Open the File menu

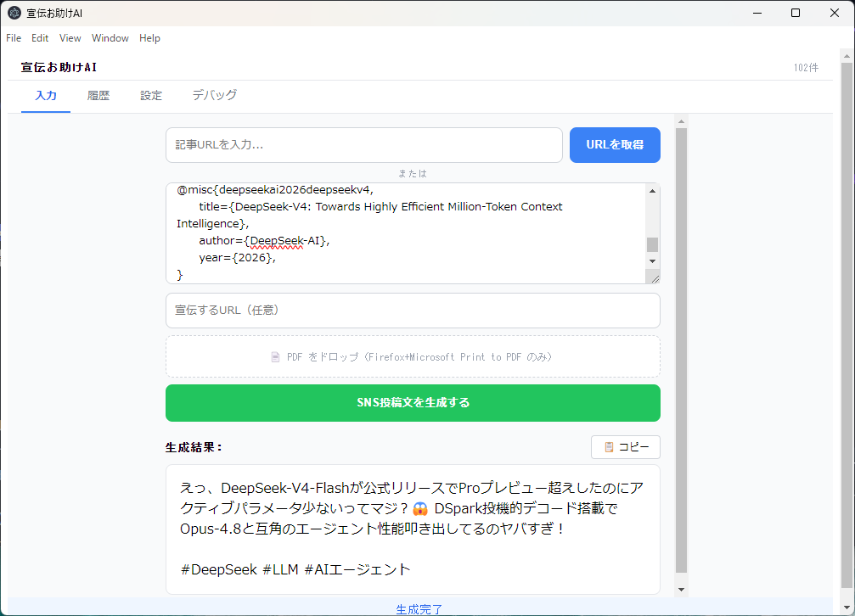(14, 38)
